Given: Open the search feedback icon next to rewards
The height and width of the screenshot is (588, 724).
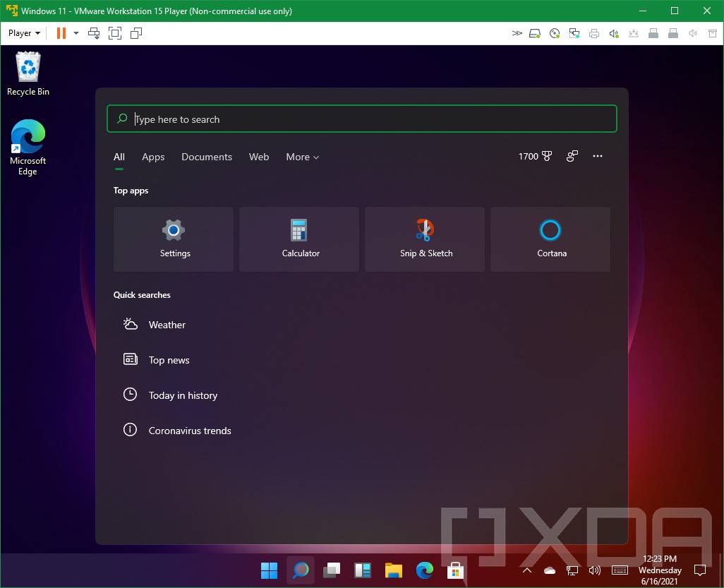Looking at the screenshot, I should tap(572, 156).
